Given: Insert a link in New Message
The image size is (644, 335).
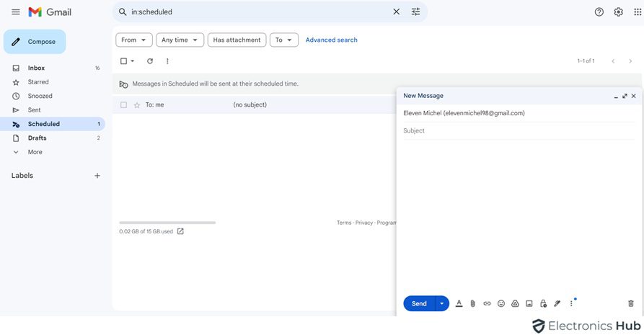Looking at the screenshot, I should (x=487, y=303).
